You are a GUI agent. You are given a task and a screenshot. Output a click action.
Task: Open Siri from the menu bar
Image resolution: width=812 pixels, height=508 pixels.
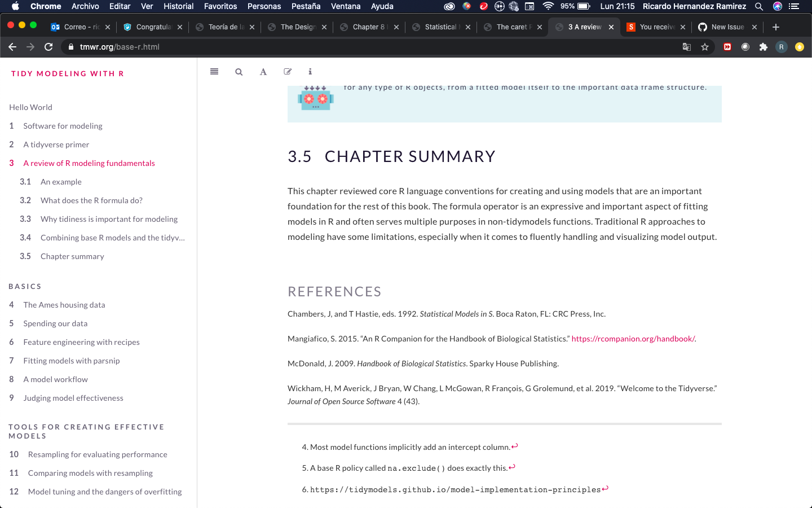[x=777, y=6]
